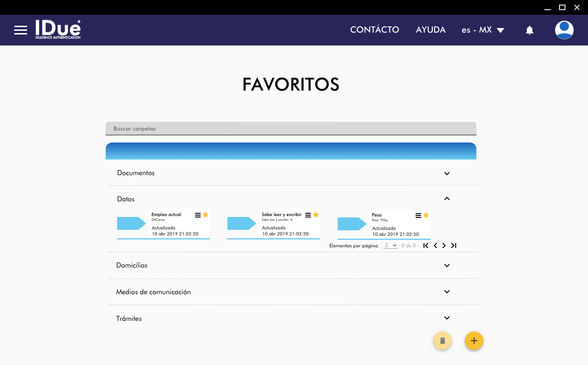This screenshot has width=588, height=365.
Task: Open the AYUDA menu item
Action: pyautogui.click(x=430, y=30)
